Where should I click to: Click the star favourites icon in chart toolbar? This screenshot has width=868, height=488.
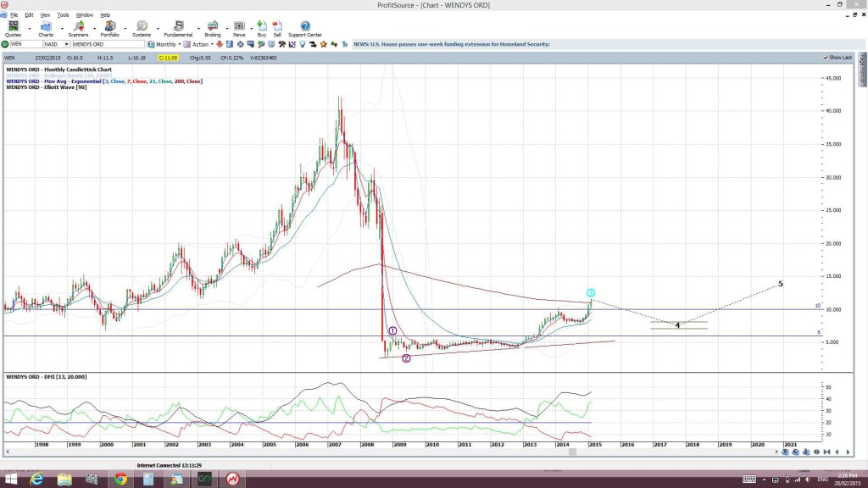click(324, 44)
